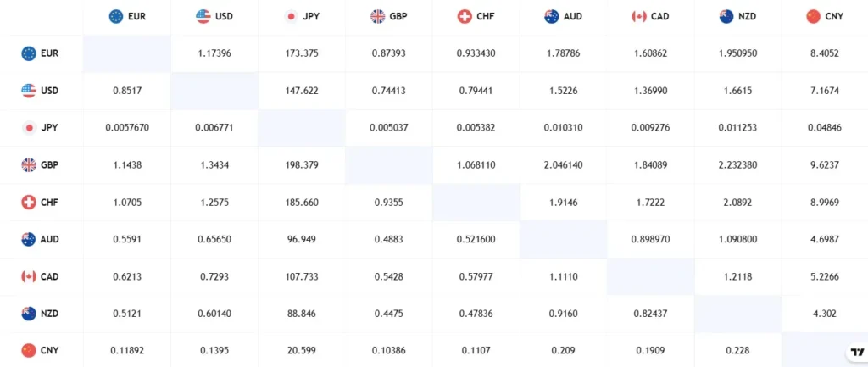
Task: Click the CAD flag icon in left column
Action: pyautogui.click(x=29, y=277)
